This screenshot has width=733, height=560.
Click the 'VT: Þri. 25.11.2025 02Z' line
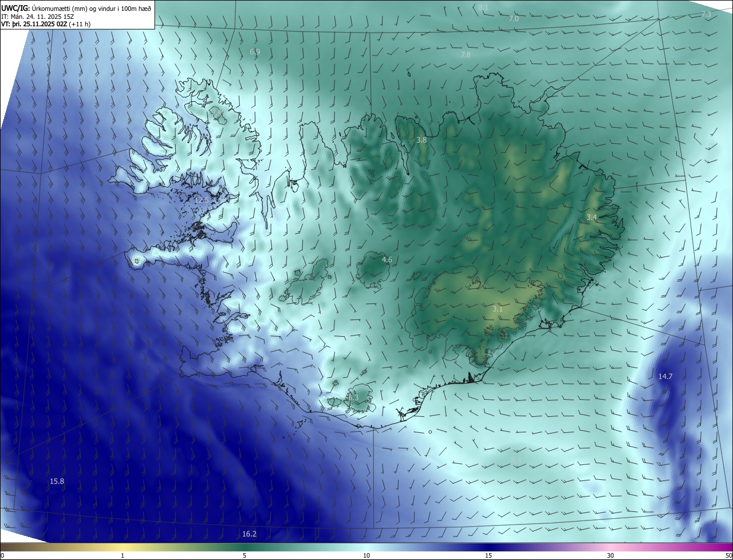tap(46, 24)
